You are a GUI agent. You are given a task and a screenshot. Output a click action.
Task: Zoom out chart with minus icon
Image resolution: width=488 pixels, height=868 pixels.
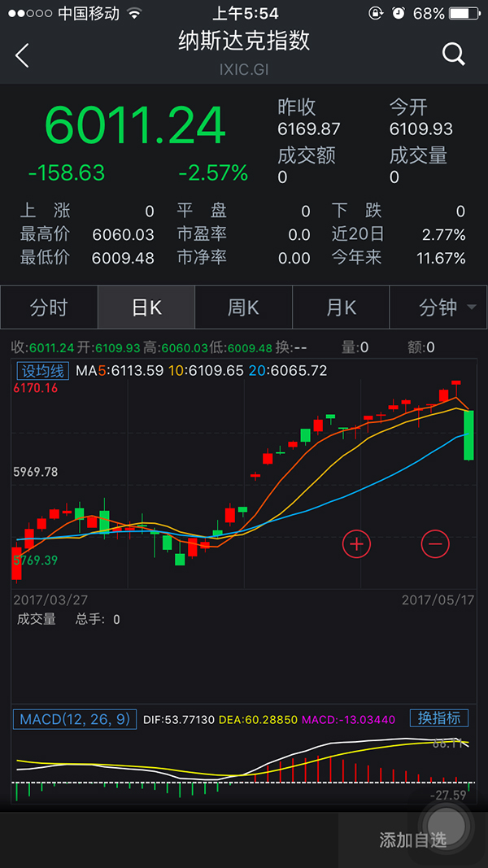435,543
